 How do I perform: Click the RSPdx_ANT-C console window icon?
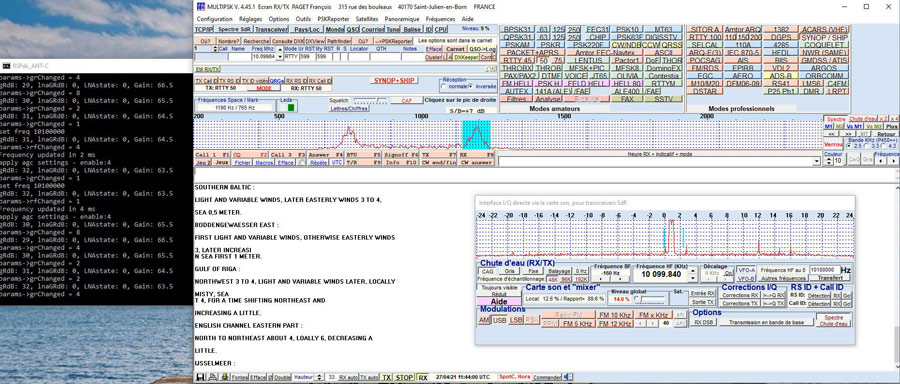6,65
